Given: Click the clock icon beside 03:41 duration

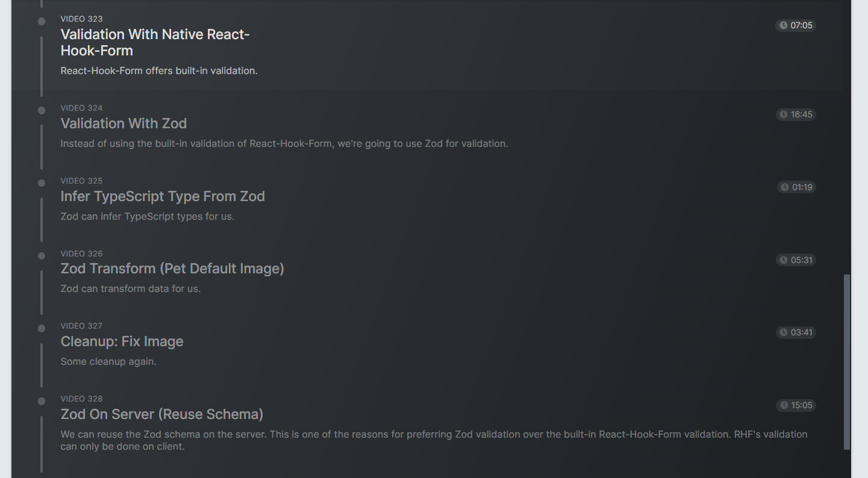Looking at the screenshot, I should click(783, 332).
